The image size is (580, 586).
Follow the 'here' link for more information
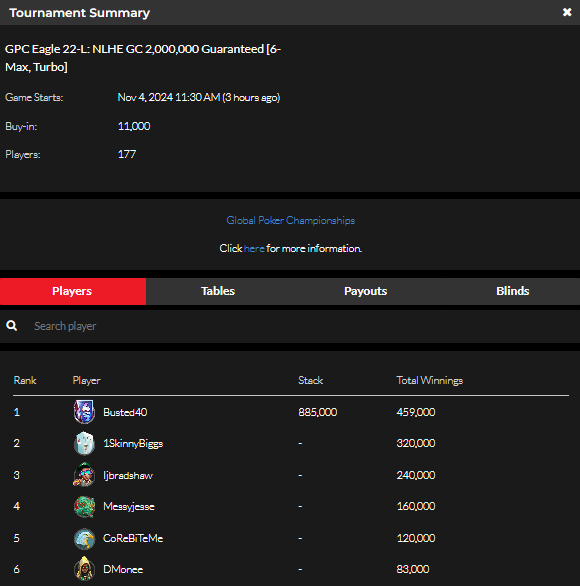tap(254, 249)
